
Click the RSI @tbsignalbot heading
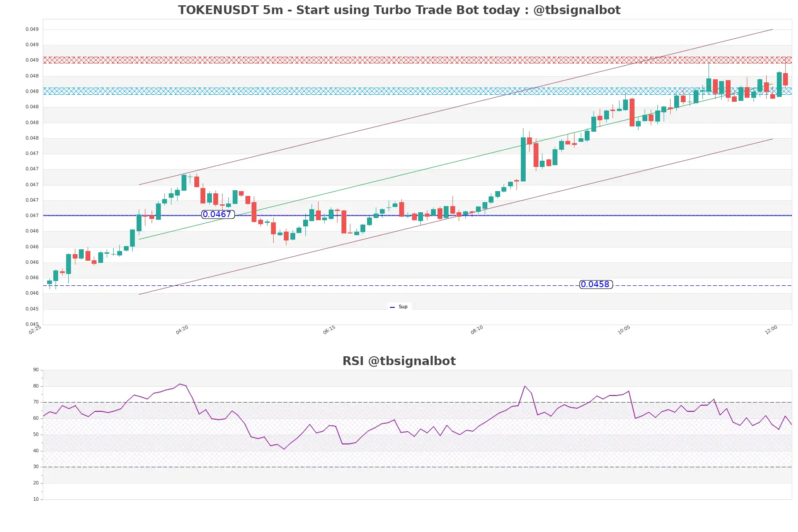[x=399, y=361]
